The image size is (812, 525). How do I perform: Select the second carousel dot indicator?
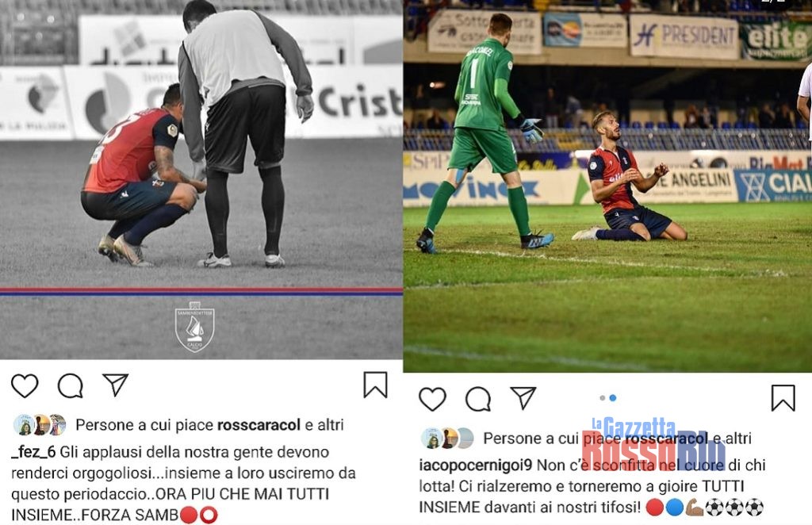tap(613, 397)
